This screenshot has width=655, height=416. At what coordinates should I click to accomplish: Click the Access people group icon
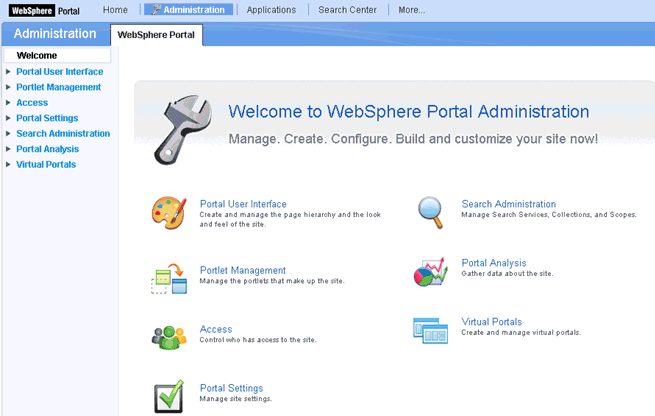(x=168, y=337)
